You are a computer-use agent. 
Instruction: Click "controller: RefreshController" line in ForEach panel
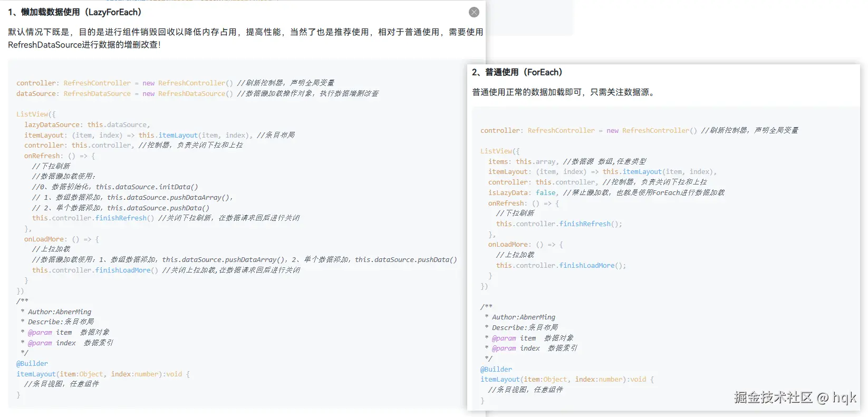tap(639, 130)
